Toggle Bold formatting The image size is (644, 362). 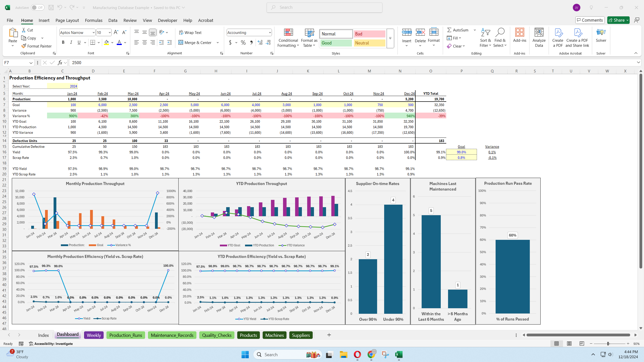pos(63,42)
